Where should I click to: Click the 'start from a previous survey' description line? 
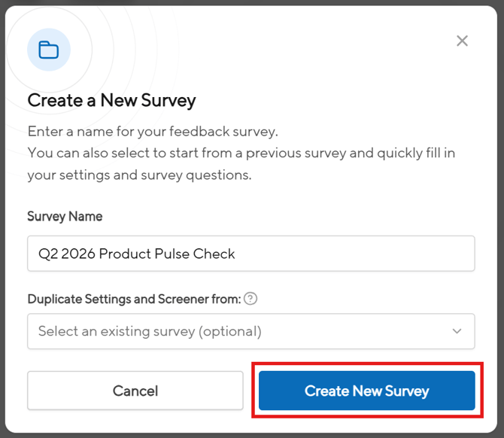coord(241,153)
